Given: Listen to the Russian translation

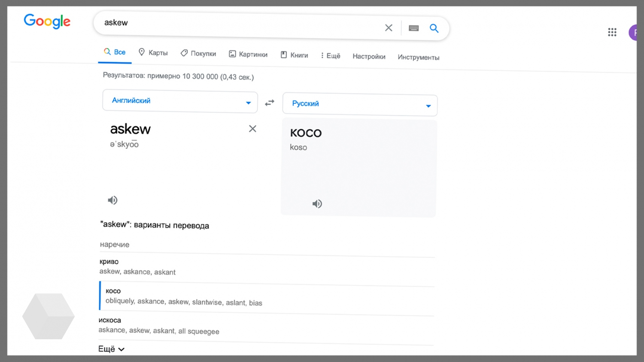Looking at the screenshot, I should (317, 204).
